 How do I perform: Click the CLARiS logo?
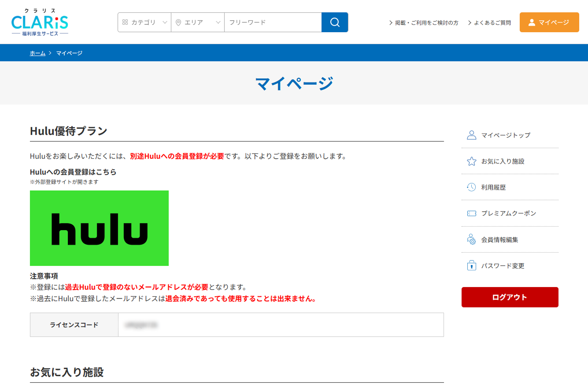click(x=40, y=22)
